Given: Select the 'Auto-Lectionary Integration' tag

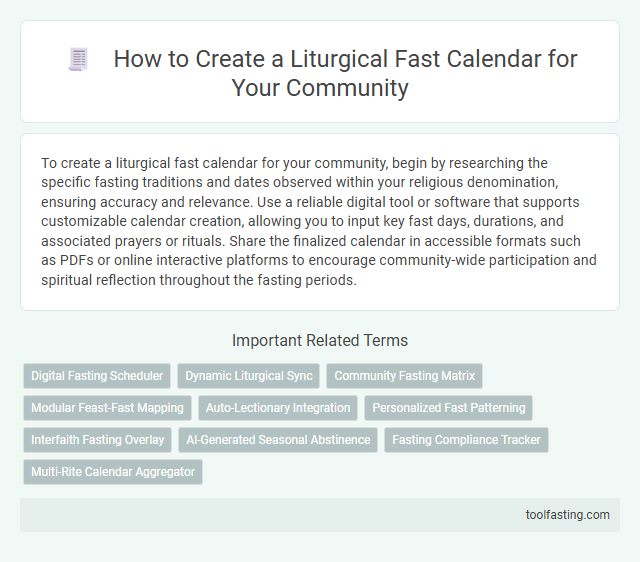Looking at the screenshot, I should click(279, 408).
